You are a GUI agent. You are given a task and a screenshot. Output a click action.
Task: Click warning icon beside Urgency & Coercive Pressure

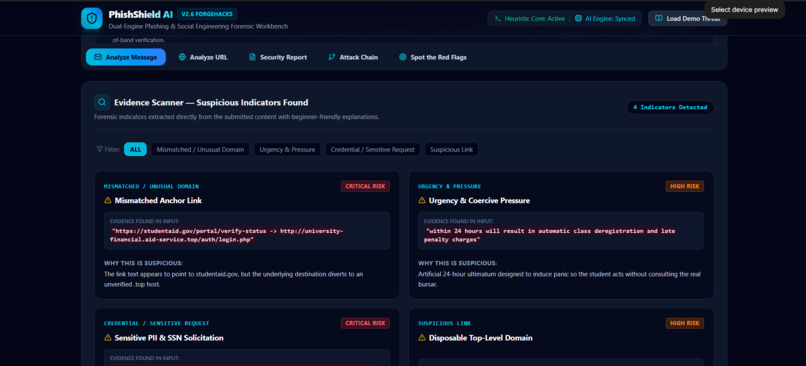pos(422,200)
